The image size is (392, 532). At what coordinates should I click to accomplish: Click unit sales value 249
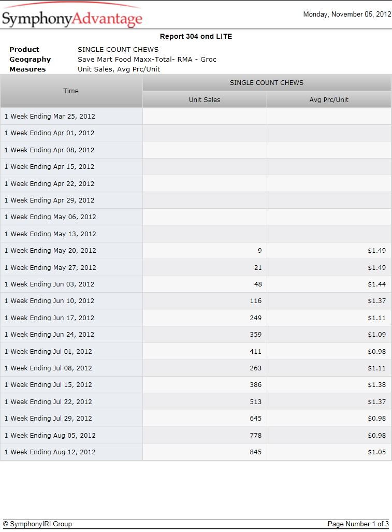point(256,318)
